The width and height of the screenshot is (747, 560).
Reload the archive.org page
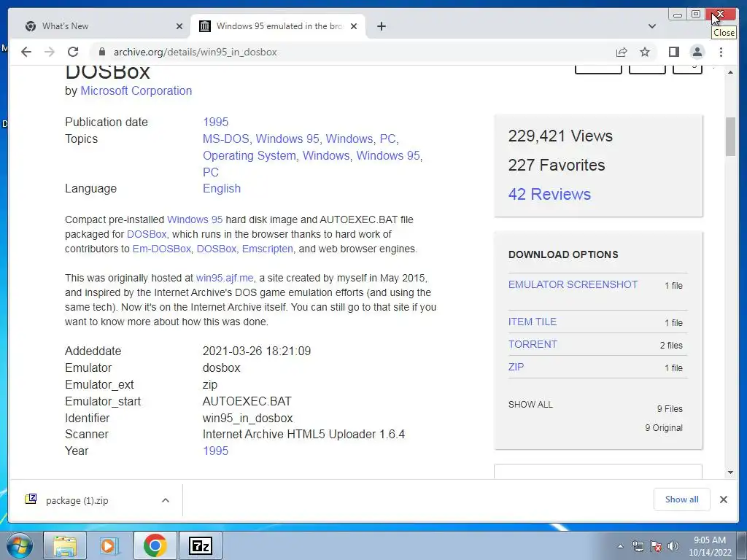73,52
